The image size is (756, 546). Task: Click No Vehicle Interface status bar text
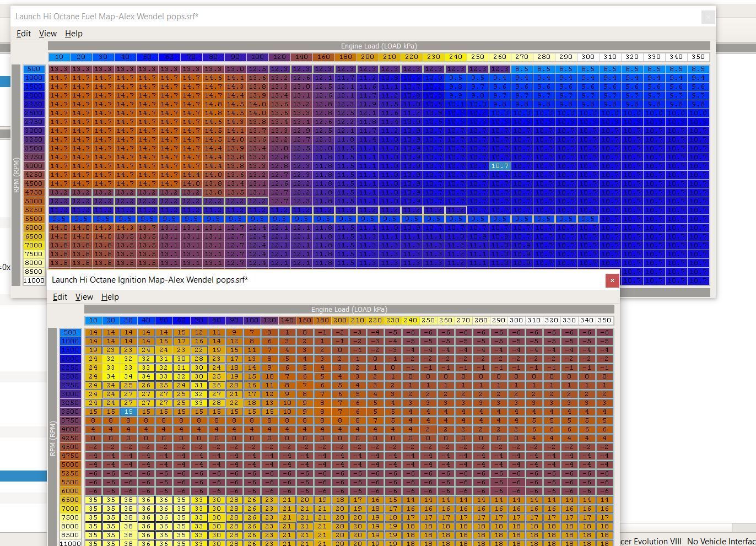721,542
